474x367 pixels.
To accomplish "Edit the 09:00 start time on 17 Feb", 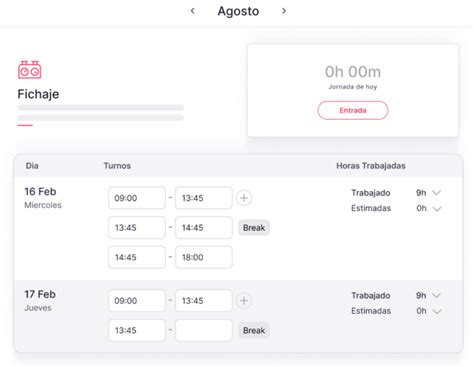I will pos(137,301).
